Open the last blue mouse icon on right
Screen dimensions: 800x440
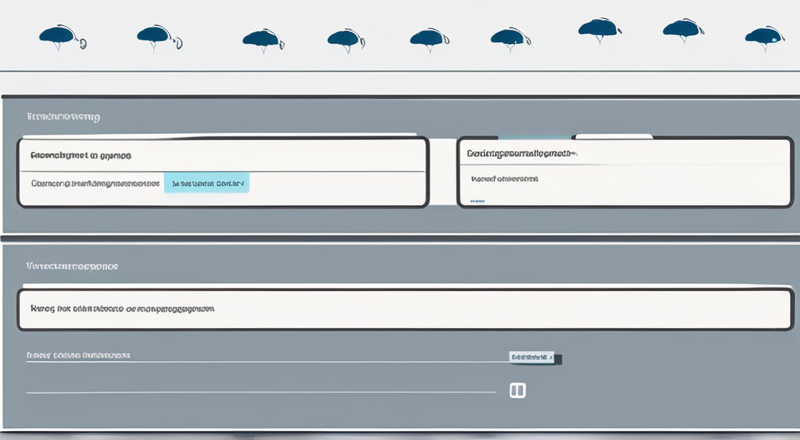pyautogui.click(x=763, y=38)
